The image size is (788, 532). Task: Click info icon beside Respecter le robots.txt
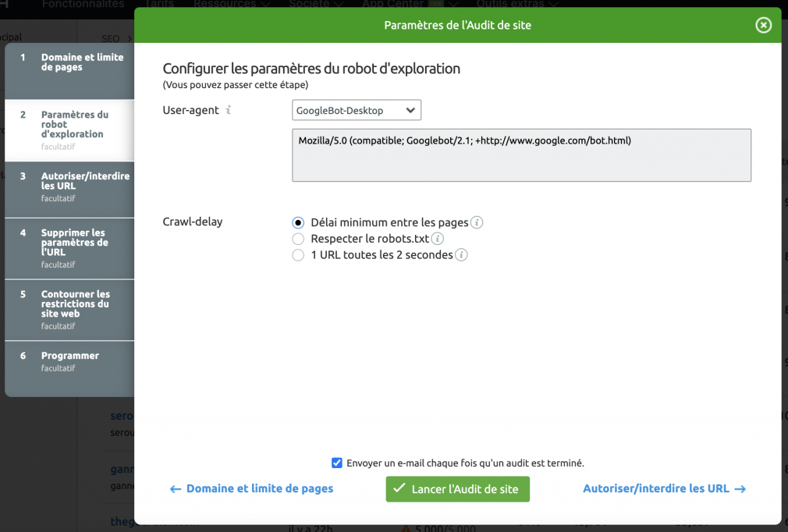(437, 239)
